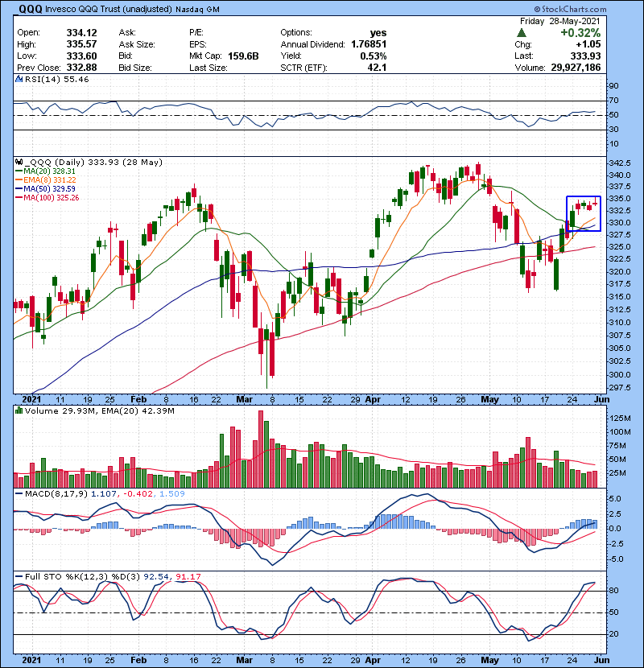Click the Prev Close value 332.88
The width and height of the screenshot is (644, 668).
(82, 68)
